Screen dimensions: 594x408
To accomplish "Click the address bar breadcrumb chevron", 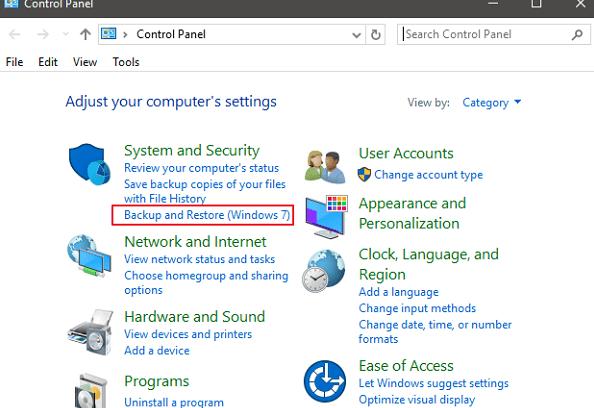I will tap(125, 35).
